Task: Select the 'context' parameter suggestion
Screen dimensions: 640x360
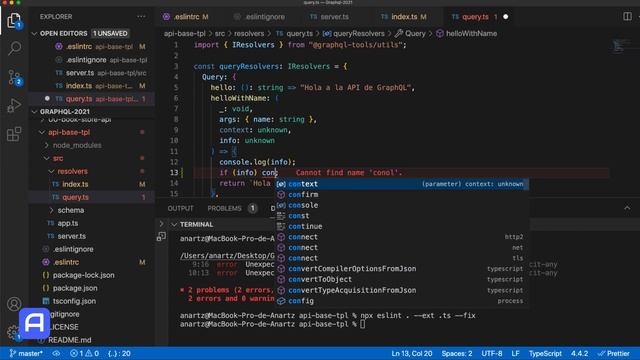Action: click(x=402, y=184)
